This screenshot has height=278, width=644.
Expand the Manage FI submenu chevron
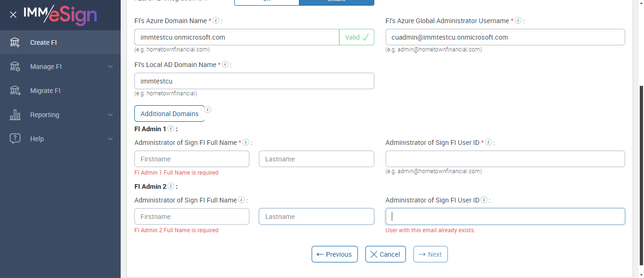pos(110,67)
